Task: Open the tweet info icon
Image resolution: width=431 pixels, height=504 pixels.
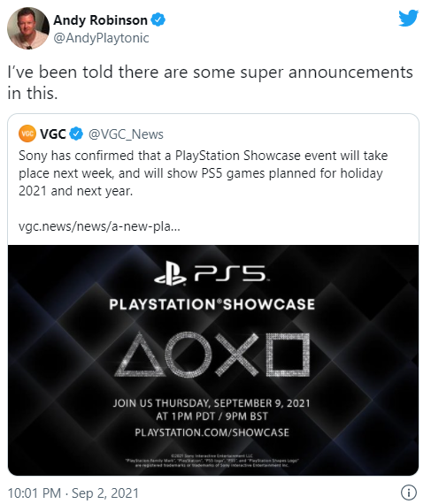Action: (409, 493)
